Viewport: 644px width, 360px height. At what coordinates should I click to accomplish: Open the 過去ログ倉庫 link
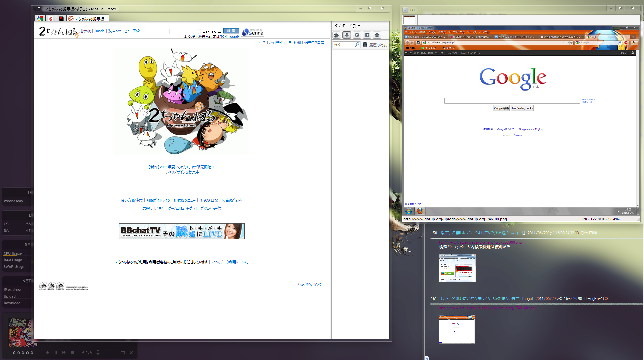(x=314, y=43)
